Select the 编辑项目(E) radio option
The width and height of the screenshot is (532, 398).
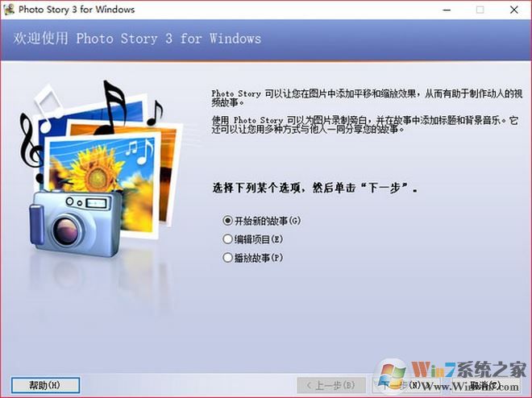coord(227,238)
